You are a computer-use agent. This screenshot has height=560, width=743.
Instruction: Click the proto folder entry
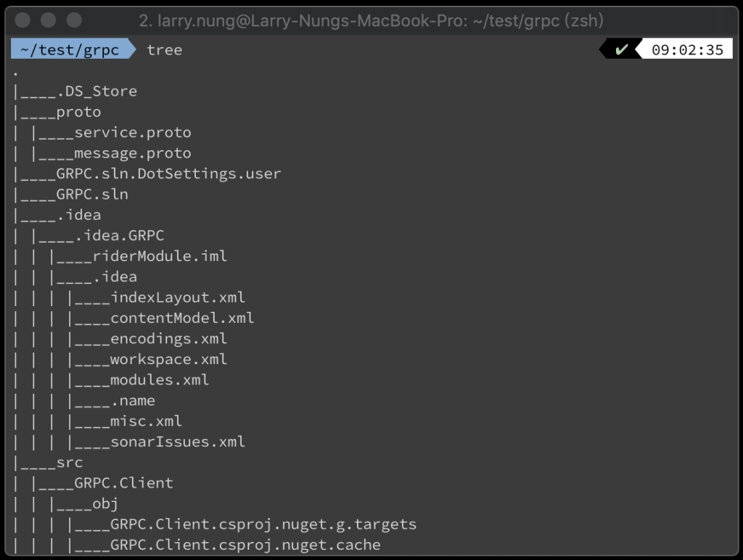(x=78, y=112)
